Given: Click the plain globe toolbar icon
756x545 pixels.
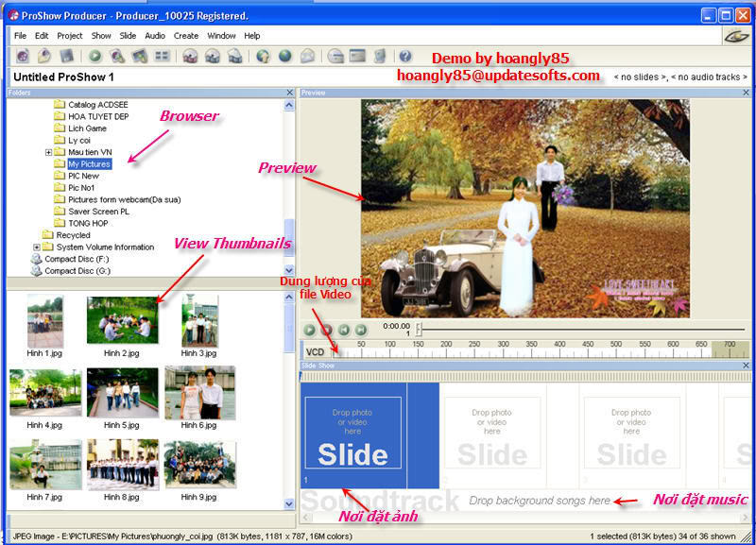Looking at the screenshot, I should (285, 57).
